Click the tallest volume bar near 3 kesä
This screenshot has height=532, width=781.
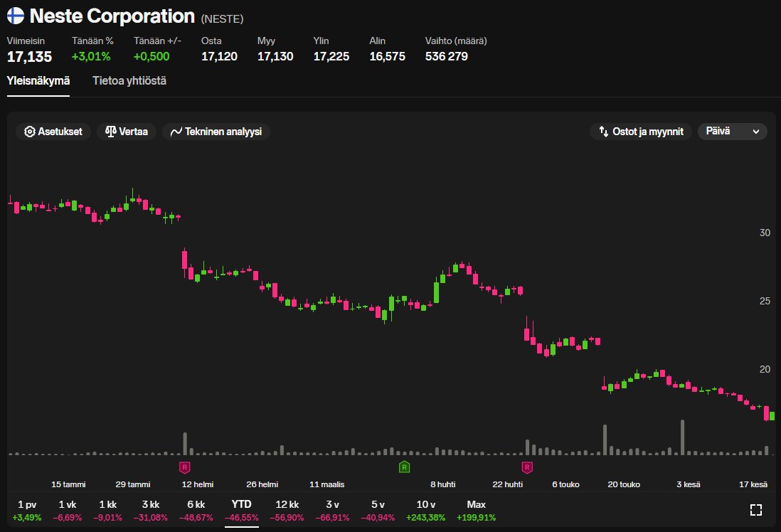click(x=682, y=437)
